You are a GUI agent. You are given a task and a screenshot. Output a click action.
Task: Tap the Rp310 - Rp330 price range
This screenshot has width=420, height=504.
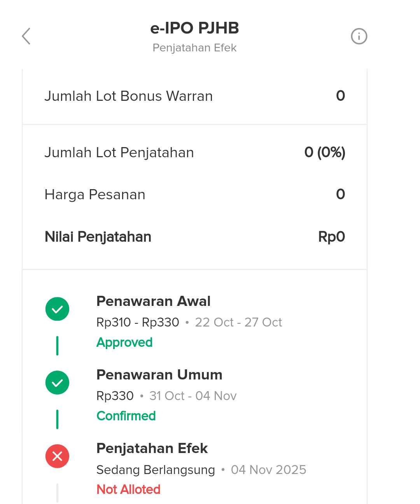pos(138,322)
